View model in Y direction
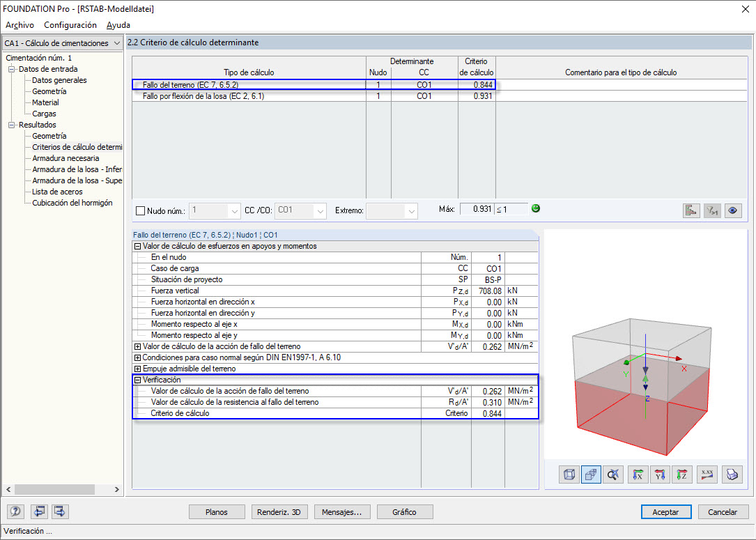 pos(660,475)
